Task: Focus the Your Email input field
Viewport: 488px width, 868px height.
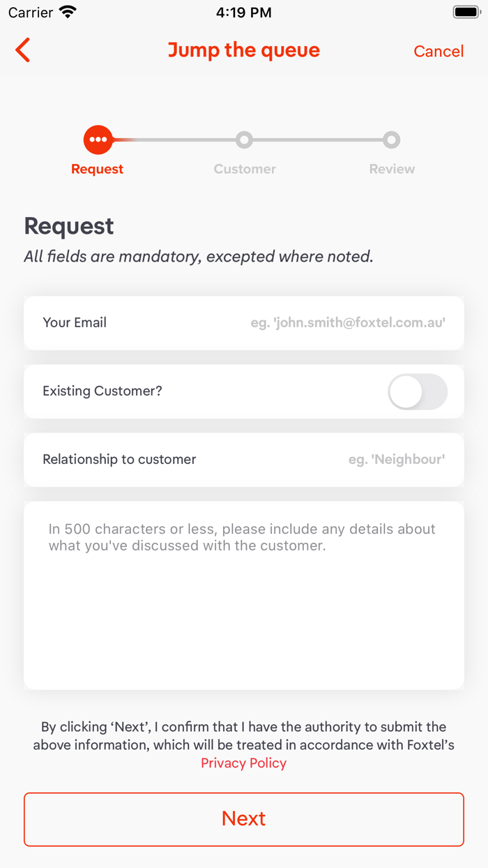Action: [x=347, y=323]
